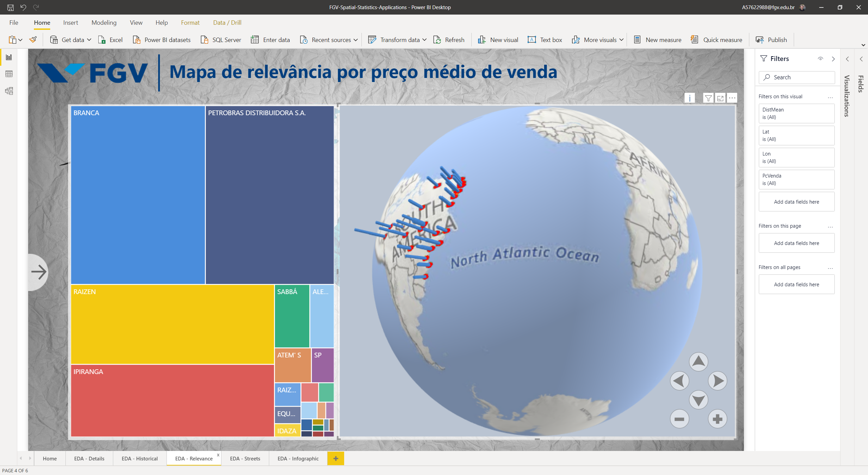Viewport: 868px width, 475px height.
Task: Click the Refresh button in ribbon
Action: [449, 40]
